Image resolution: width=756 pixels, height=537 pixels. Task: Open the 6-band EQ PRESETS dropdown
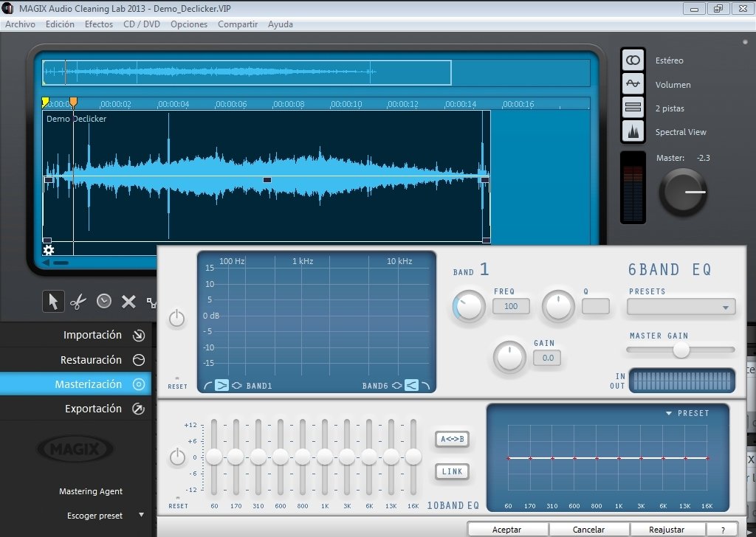[x=681, y=307]
